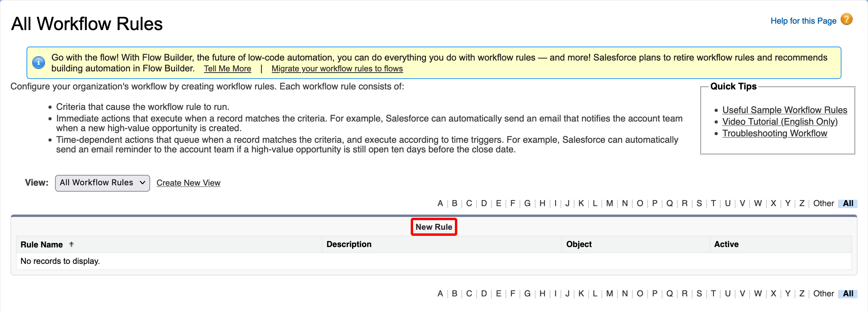Click the New Rule button
Screen dimensions: 868x312
(x=434, y=227)
